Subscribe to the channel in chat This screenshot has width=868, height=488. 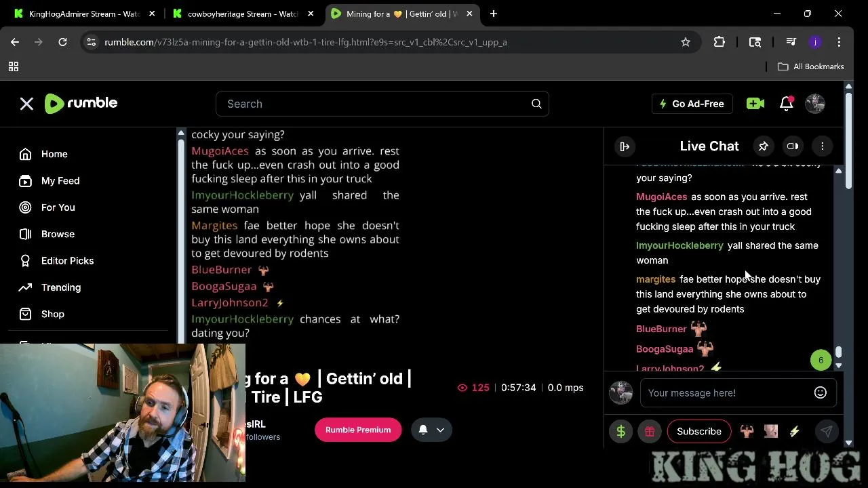coord(699,431)
